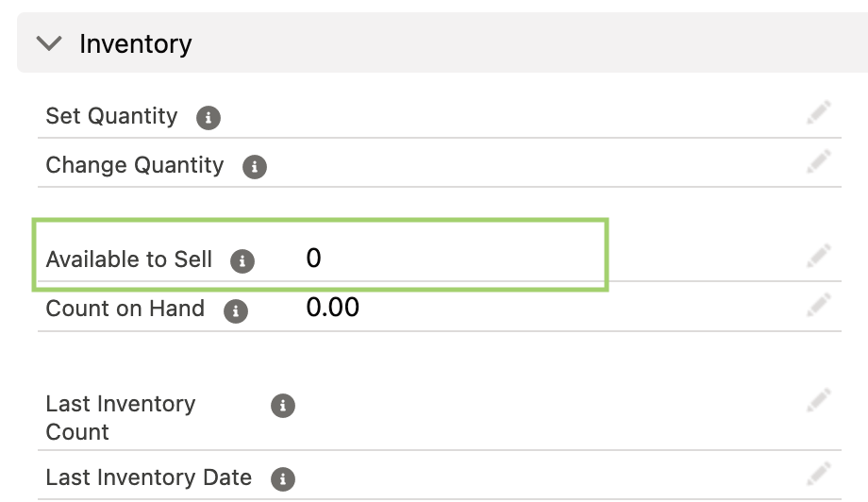Click the info icon beside Set Quantity
Viewport: 868px width, 502px height.
coord(209,118)
